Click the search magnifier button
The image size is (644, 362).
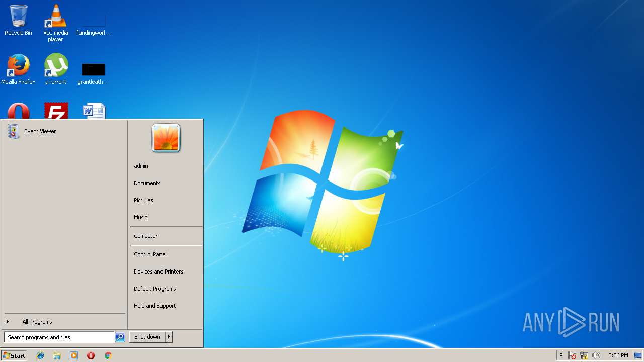[120, 337]
